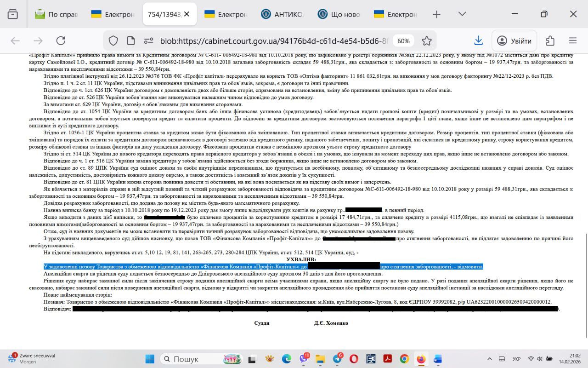Open the Firefox Downloads panel icon

click(x=478, y=40)
